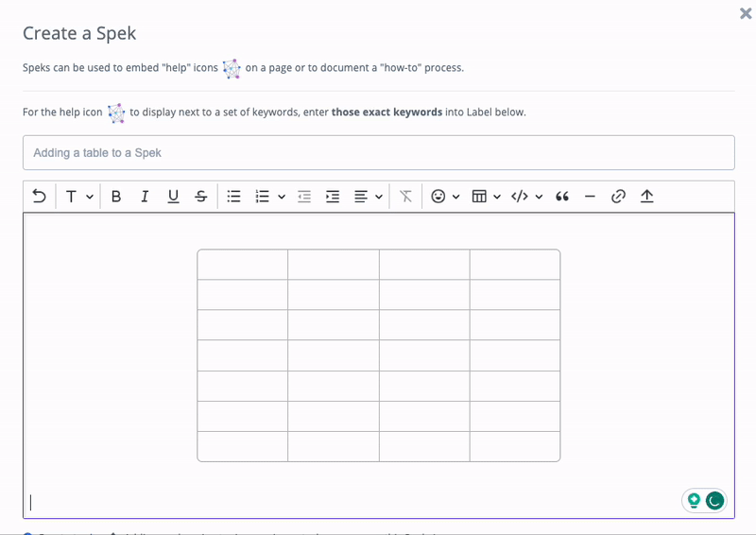The image size is (756, 535).
Task: Decrease indent of text
Action: 304,197
